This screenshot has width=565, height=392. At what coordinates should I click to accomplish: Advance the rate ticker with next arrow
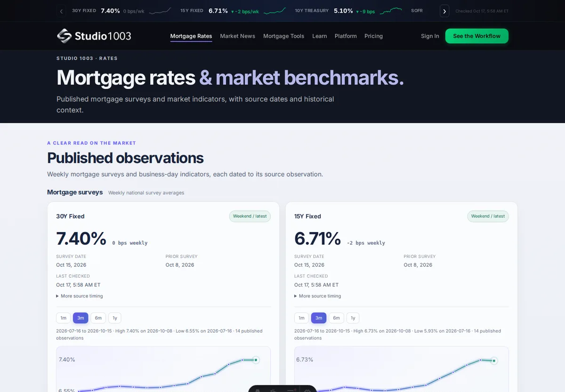tap(444, 11)
